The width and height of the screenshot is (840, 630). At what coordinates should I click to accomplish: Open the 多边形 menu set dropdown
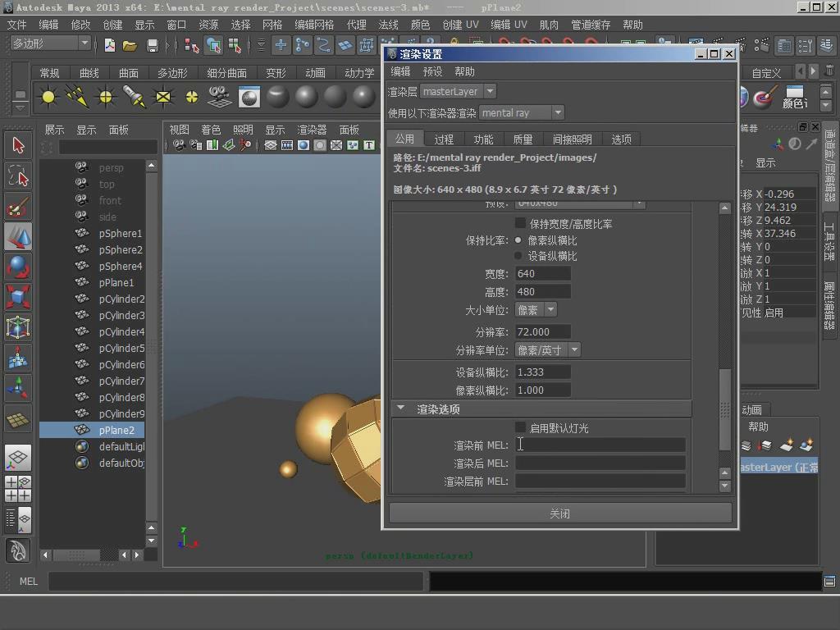tap(50, 43)
